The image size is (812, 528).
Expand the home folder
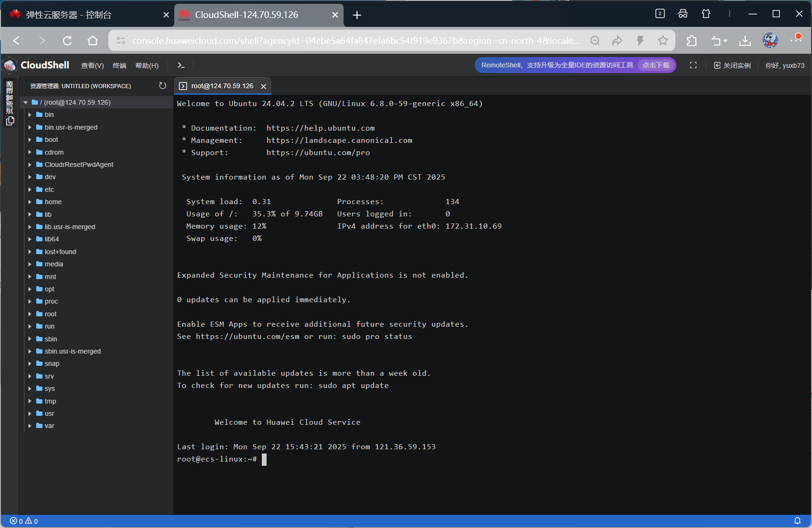[30, 202]
